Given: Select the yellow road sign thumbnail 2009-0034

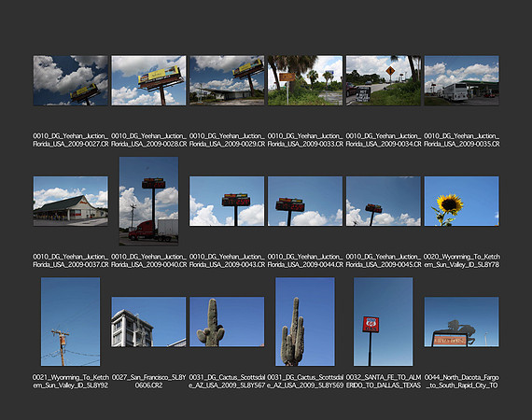Looking at the screenshot, I should pos(384,80).
